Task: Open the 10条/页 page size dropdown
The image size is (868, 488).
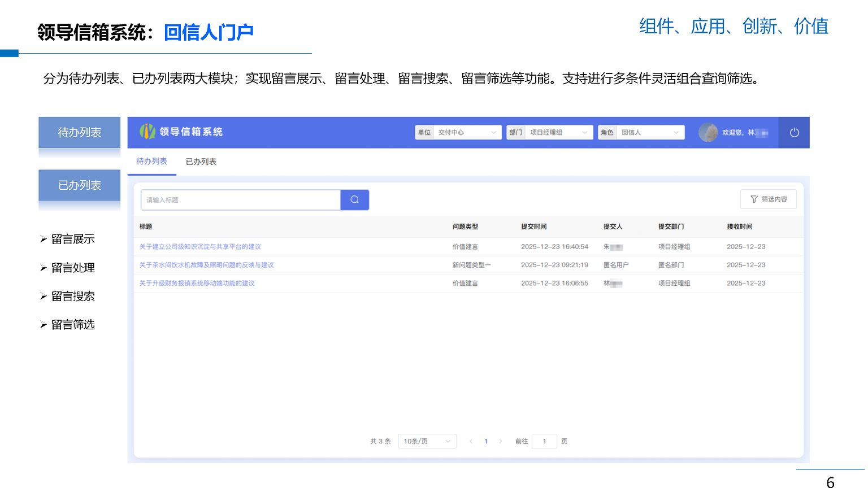Action: click(x=427, y=441)
